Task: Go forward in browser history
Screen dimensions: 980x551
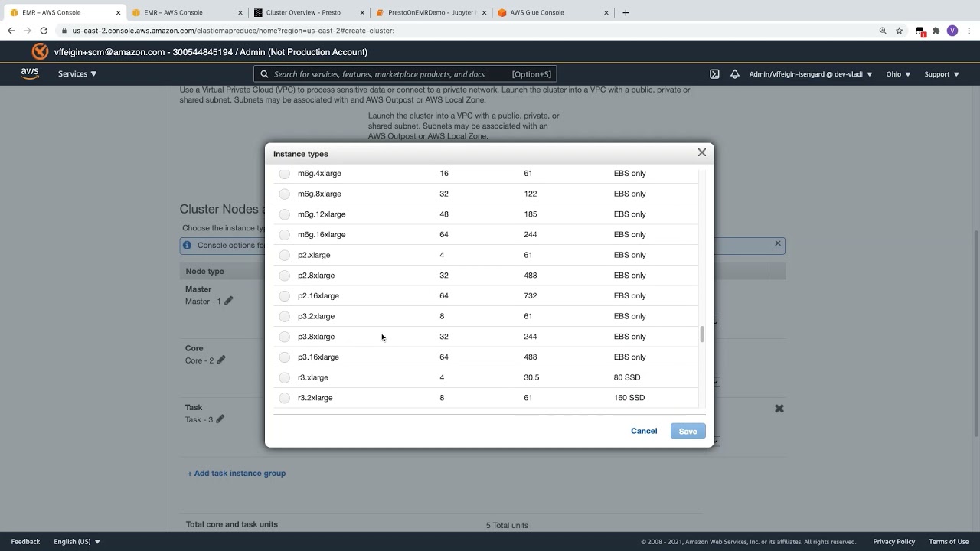Action: point(28,31)
